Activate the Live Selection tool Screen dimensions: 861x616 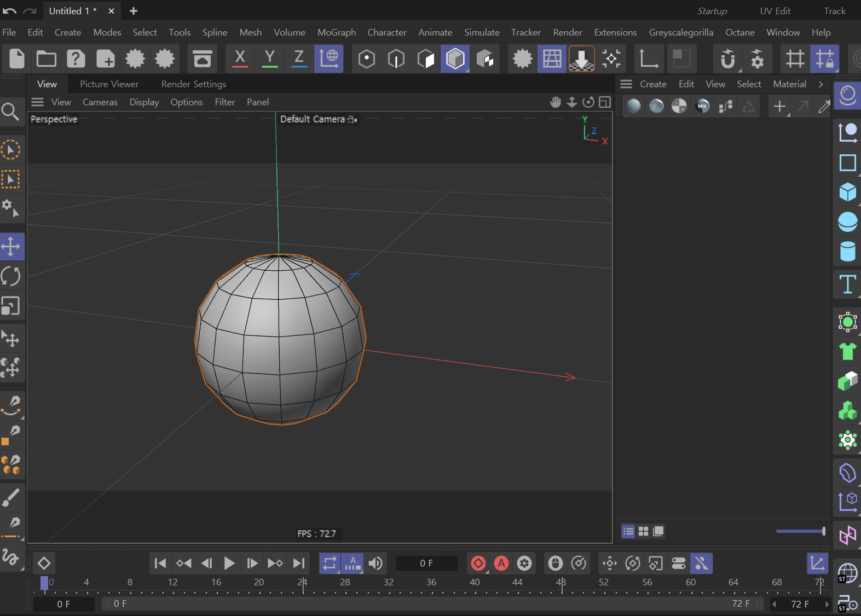(x=11, y=149)
